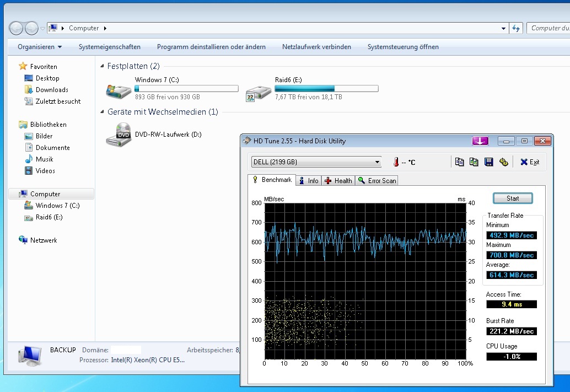Click the CPU Usage value -1.0%
Image resolution: width=570 pixels, height=392 pixels.
512,357
